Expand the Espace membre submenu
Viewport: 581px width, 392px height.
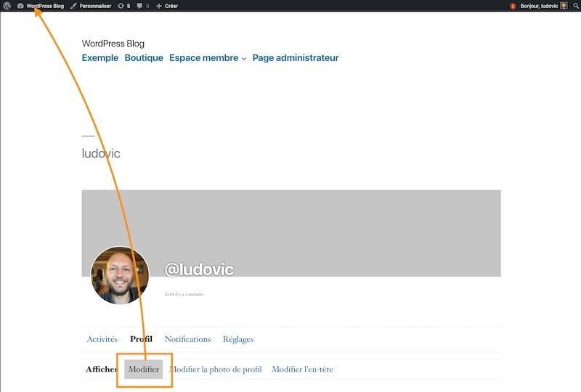click(x=244, y=59)
